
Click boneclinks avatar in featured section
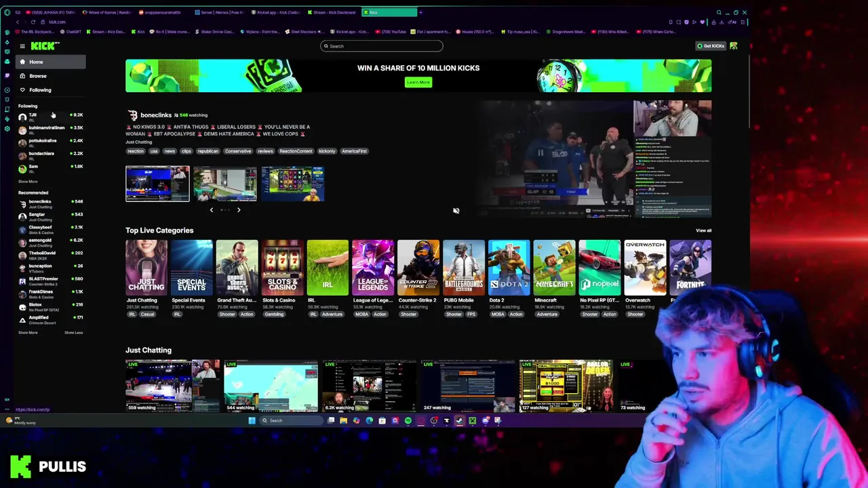click(x=132, y=115)
